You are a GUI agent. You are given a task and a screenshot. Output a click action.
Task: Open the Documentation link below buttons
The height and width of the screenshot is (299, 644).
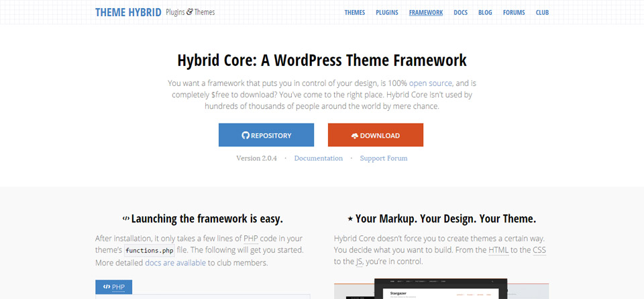click(318, 158)
